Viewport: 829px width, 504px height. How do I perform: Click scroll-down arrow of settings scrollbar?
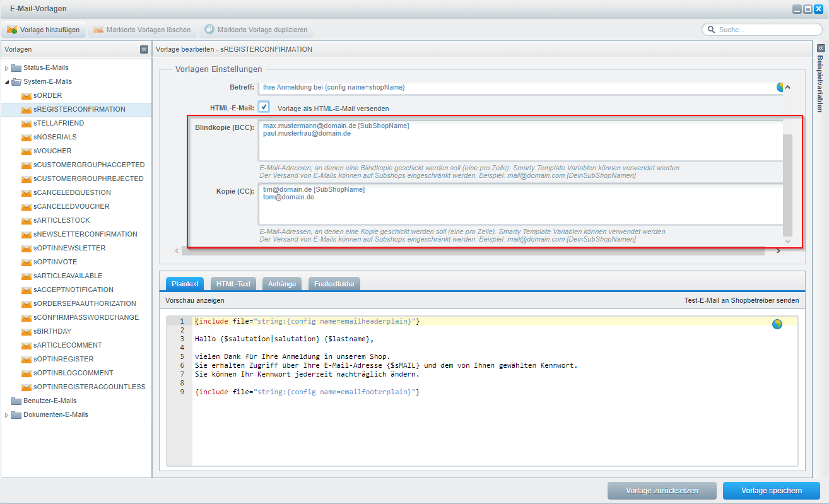(x=787, y=242)
